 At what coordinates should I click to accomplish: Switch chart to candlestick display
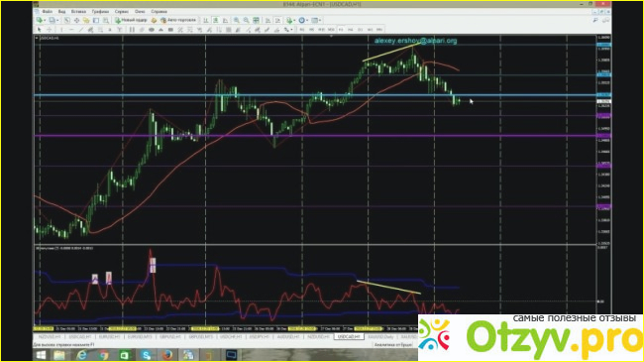[x=215, y=20]
